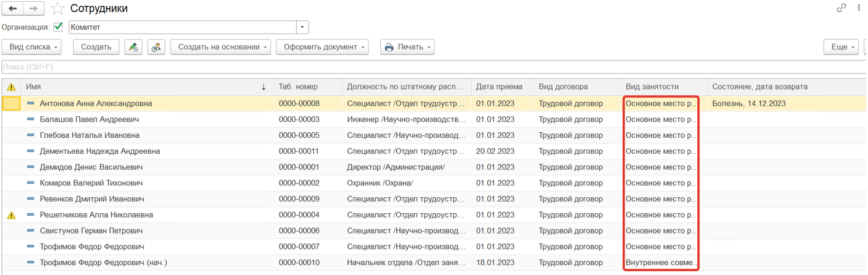Add Сотрудники to favorites with star
The height and width of the screenshot is (275, 868).
[57, 9]
